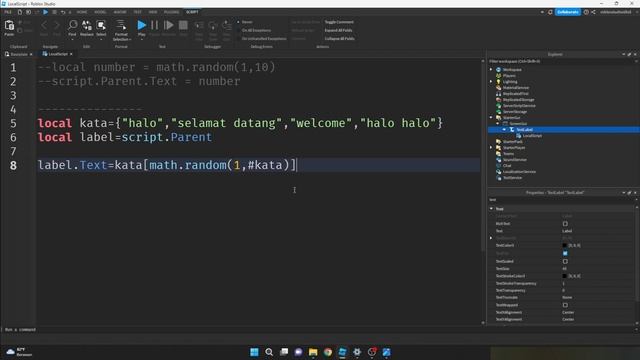Viewport: 640px width, 360px height.
Task: Click the quick-access Play icon in title bar
Action: point(46,12)
